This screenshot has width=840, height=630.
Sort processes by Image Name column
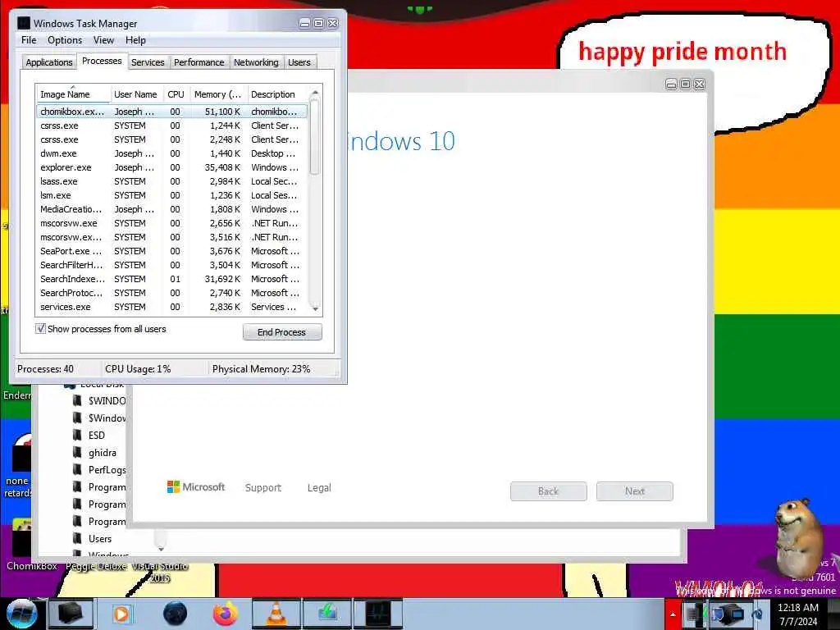click(x=73, y=94)
